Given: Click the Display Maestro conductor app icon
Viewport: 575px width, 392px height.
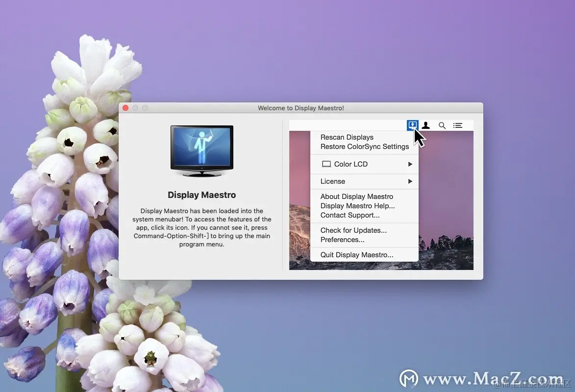Looking at the screenshot, I should click(x=201, y=151).
